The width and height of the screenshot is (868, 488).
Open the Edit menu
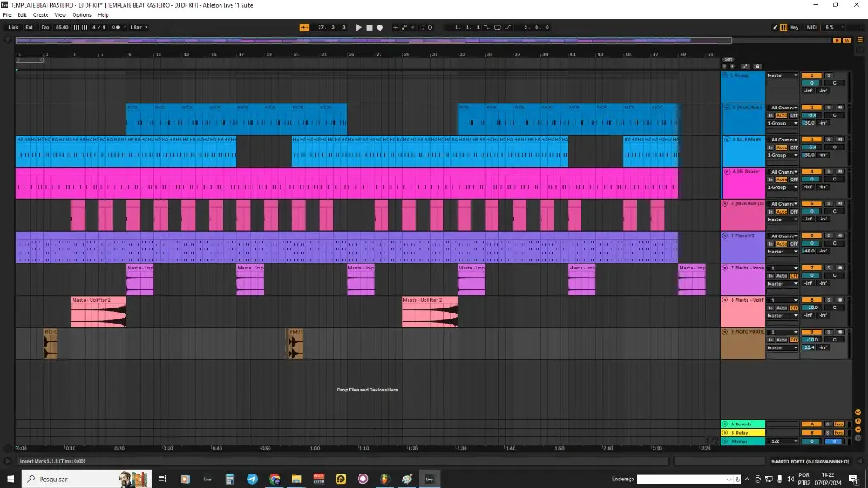coord(22,15)
